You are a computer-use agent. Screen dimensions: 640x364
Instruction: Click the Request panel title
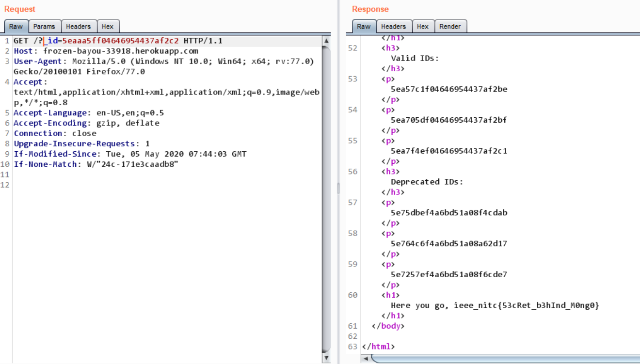click(20, 9)
